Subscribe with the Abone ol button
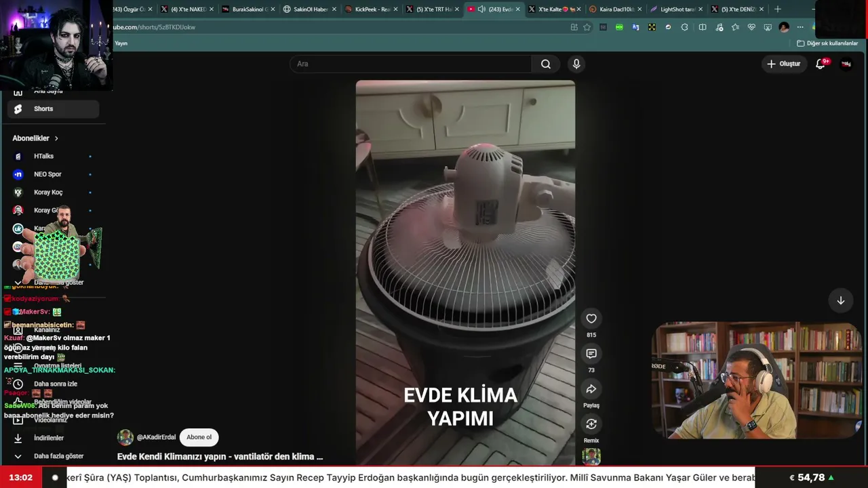This screenshot has width=868, height=488. pyautogui.click(x=199, y=437)
